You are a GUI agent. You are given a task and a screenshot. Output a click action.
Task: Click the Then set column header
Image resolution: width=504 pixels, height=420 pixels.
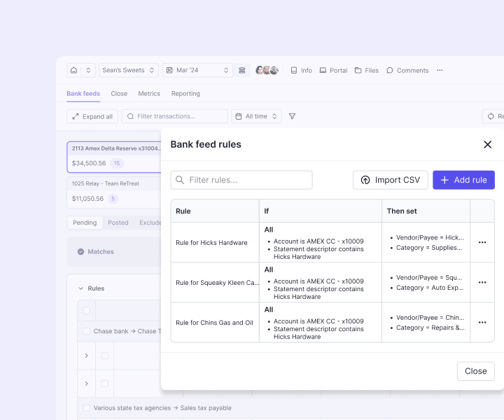coord(426,211)
